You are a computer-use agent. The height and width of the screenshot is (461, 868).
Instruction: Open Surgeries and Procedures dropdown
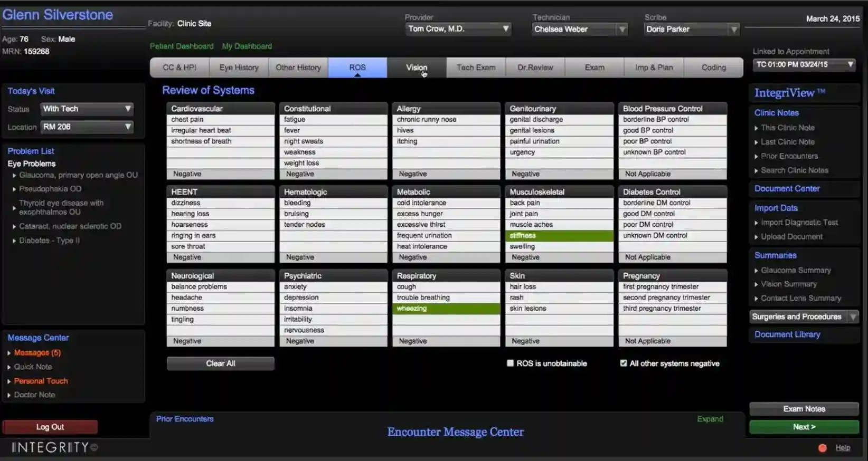804,316
